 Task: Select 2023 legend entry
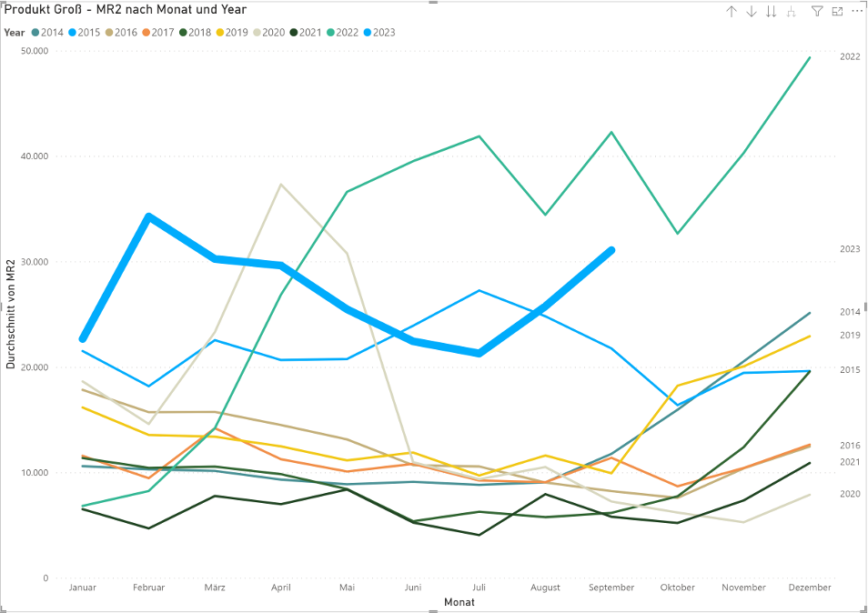tap(383, 33)
